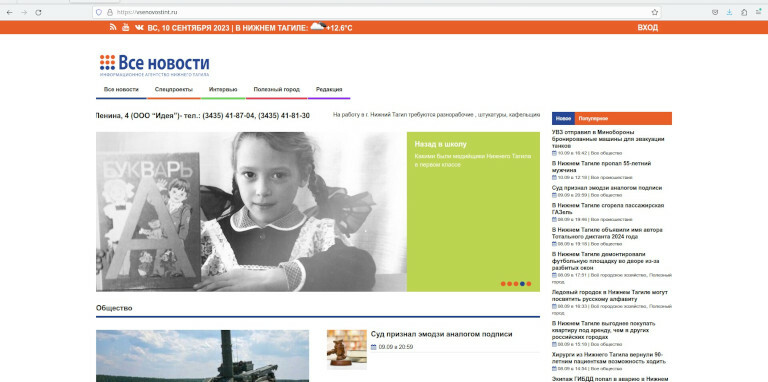Open the Редакция menu item
768x382 pixels.
point(329,90)
